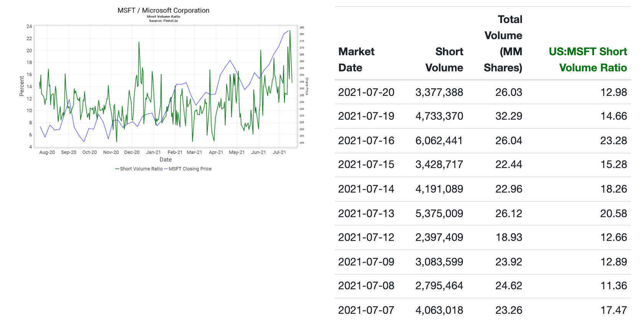Click total volume value 23.26
Image resolution: width=644 pixels, height=333 pixels.
point(509,310)
